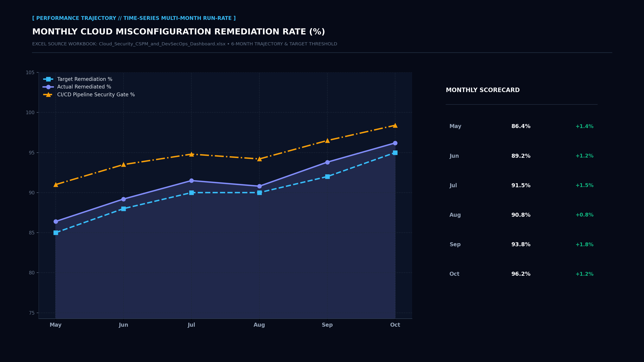644x362 pixels.
Task: Select the 93.8% scorecard value
Action: (x=521, y=245)
